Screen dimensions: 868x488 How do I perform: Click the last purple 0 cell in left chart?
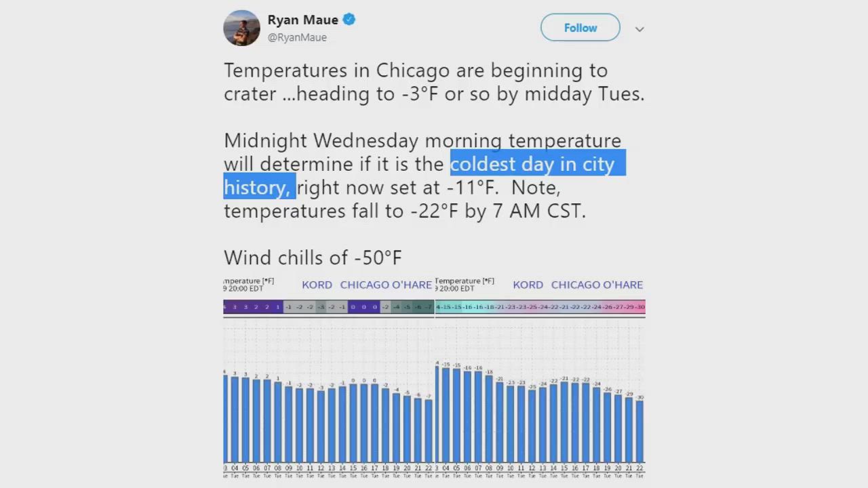tap(374, 307)
